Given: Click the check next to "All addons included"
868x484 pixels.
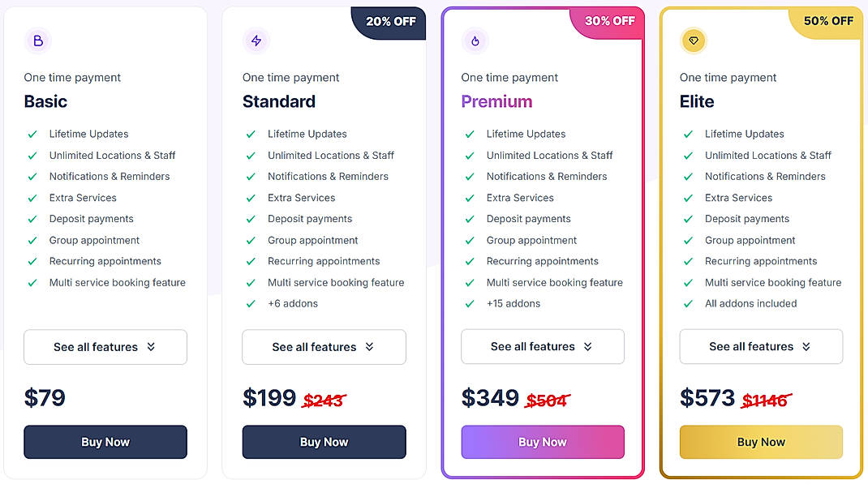Looking at the screenshot, I should click(688, 303).
